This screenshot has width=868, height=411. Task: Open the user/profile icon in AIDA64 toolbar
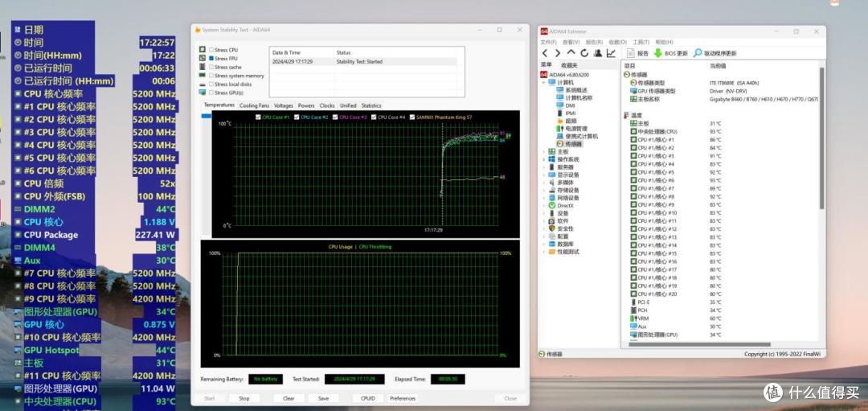(x=598, y=53)
